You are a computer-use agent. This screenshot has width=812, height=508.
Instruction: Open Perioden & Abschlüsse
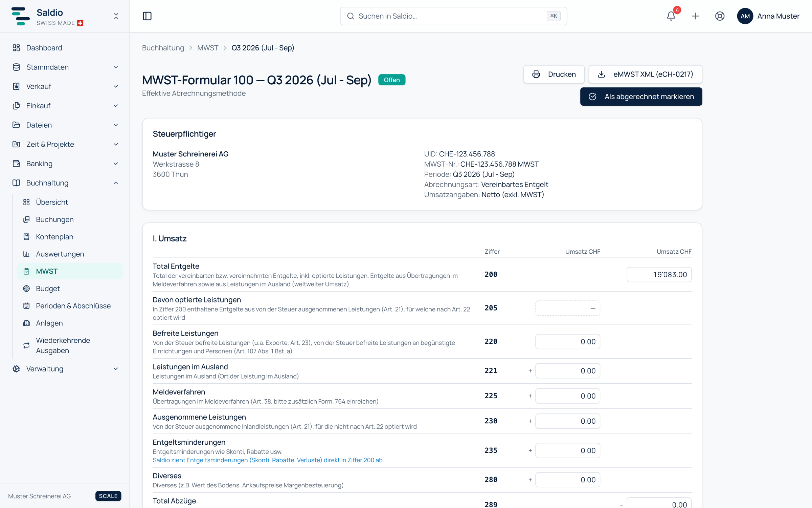(70, 306)
